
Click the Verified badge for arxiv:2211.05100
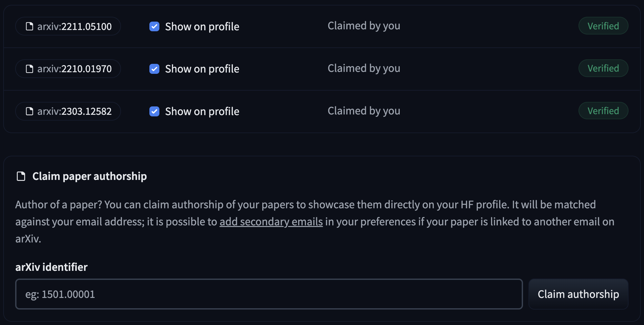tap(603, 26)
